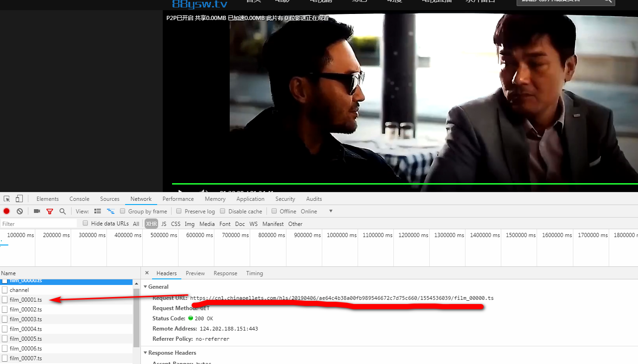
Task: Enable the Disable cache checkbox
Action: (x=223, y=211)
